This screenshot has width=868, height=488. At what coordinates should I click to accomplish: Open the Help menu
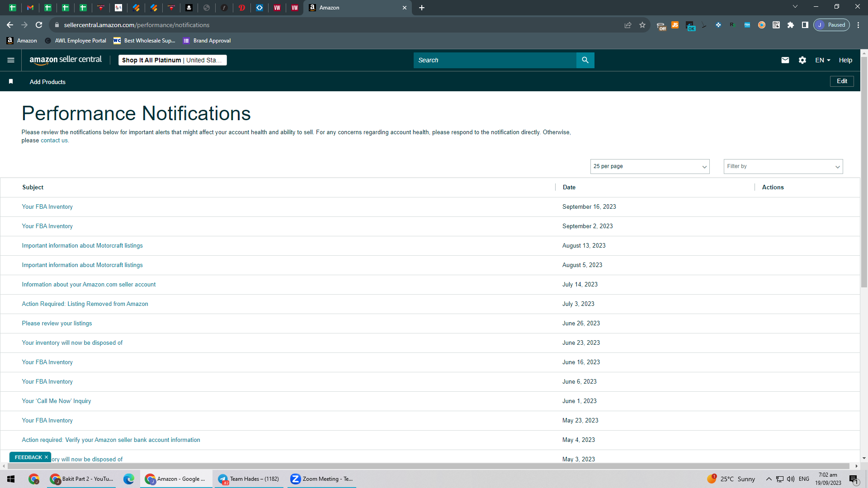point(845,60)
